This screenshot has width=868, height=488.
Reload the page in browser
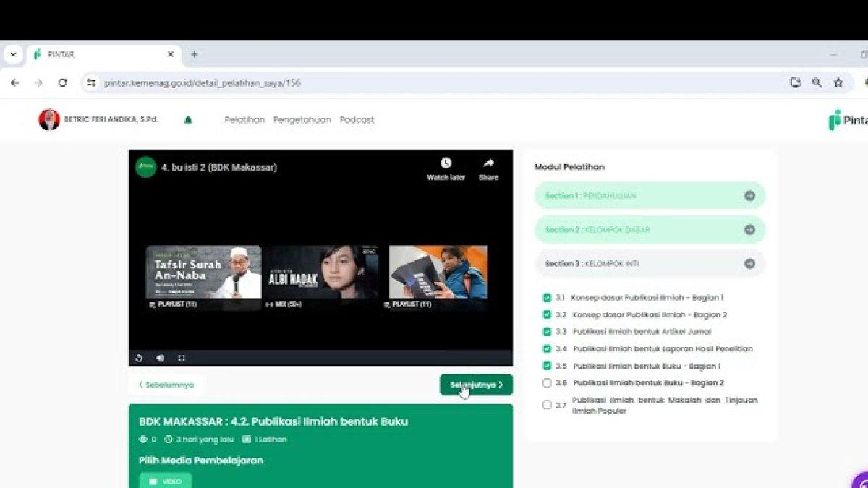(62, 83)
